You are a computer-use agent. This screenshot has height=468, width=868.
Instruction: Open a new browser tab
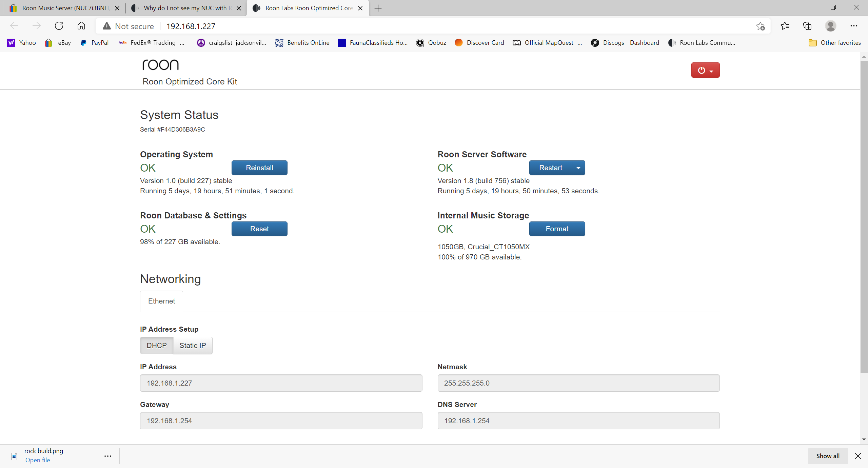378,8
